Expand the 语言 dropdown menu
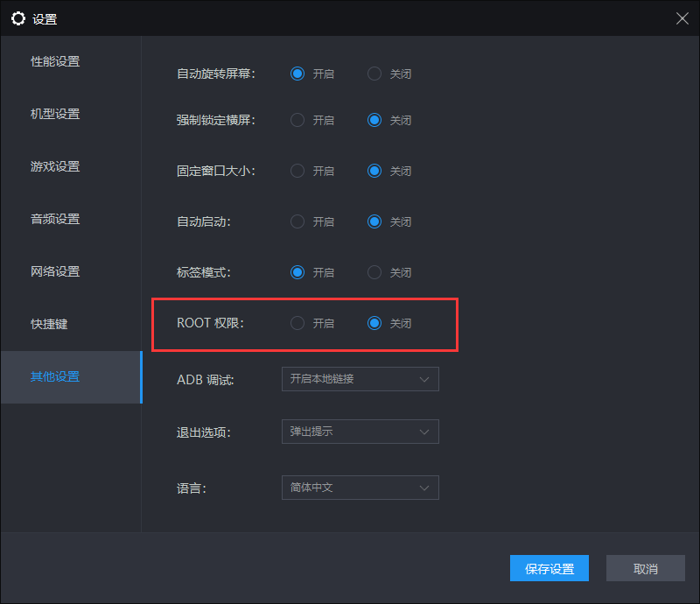Image resolution: width=700 pixels, height=604 pixels. click(360, 488)
